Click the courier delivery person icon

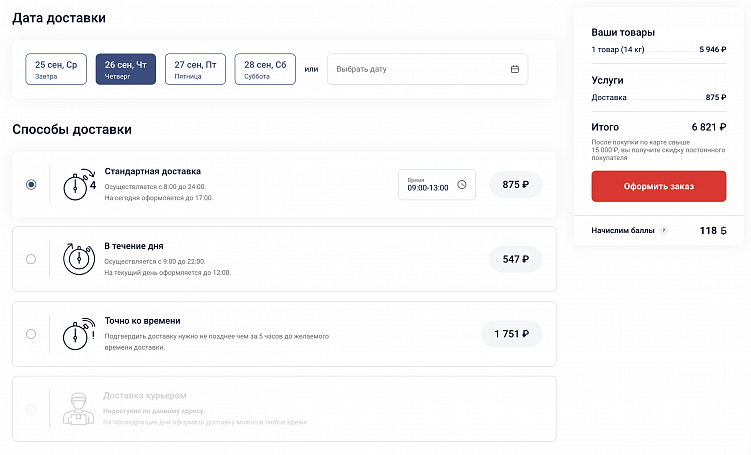[78, 408]
